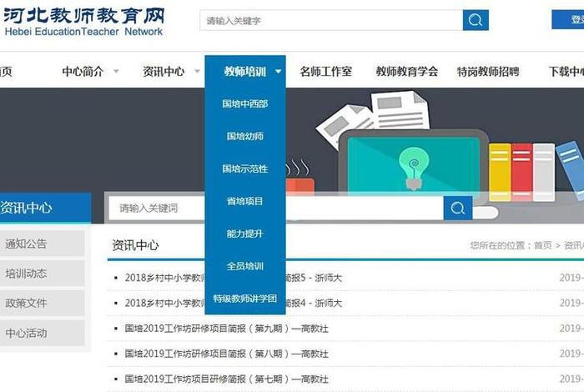
Task: Open the 教师教育学会 navigation item
Action: point(407,71)
